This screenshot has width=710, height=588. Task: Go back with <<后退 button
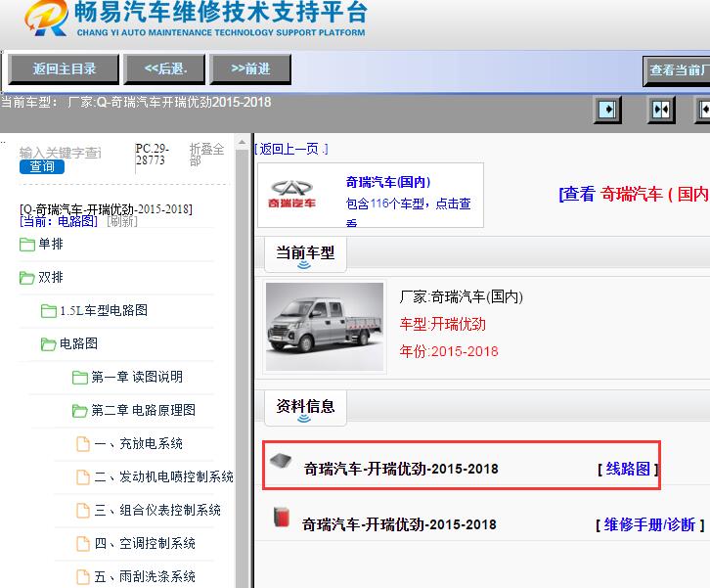click(x=165, y=69)
